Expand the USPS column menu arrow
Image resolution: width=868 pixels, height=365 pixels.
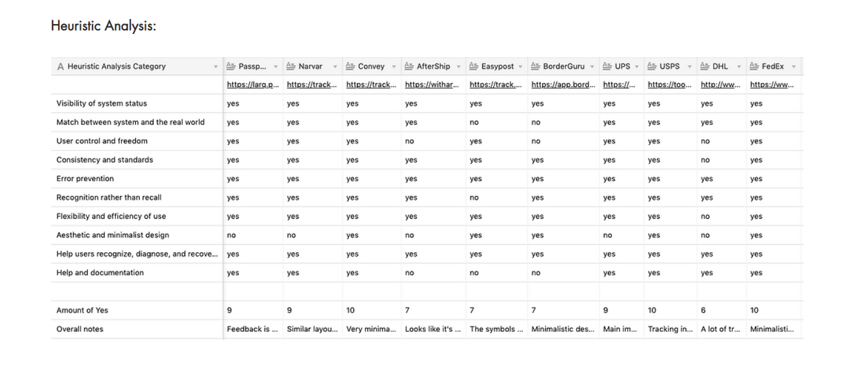[x=689, y=67]
